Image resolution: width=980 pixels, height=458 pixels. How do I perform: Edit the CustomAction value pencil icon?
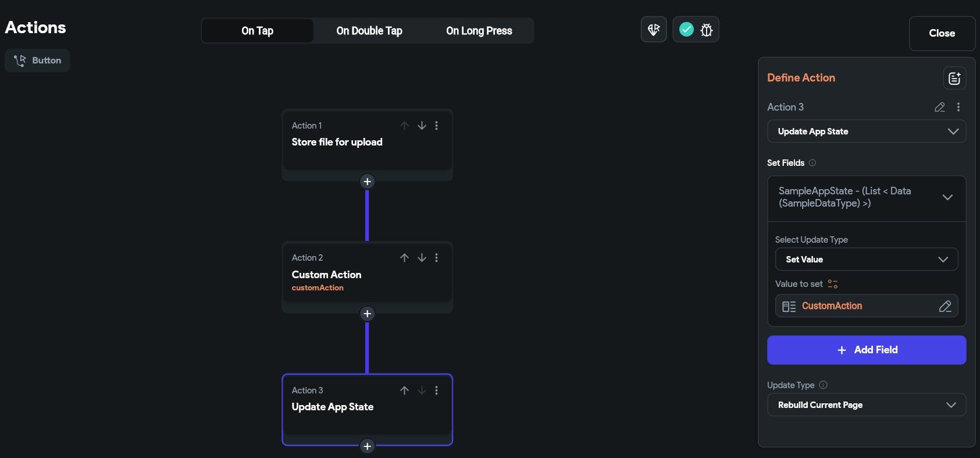coord(945,306)
